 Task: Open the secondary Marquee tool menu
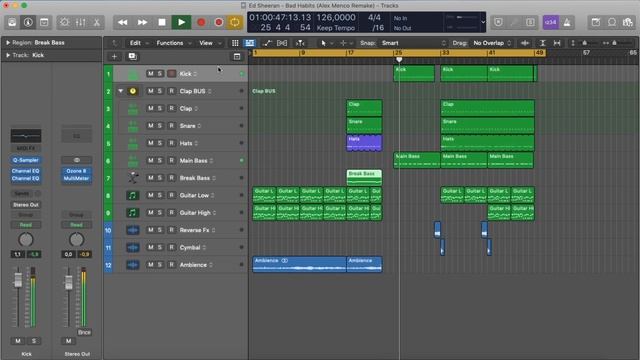pyautogui.click(x=346, y=43)
